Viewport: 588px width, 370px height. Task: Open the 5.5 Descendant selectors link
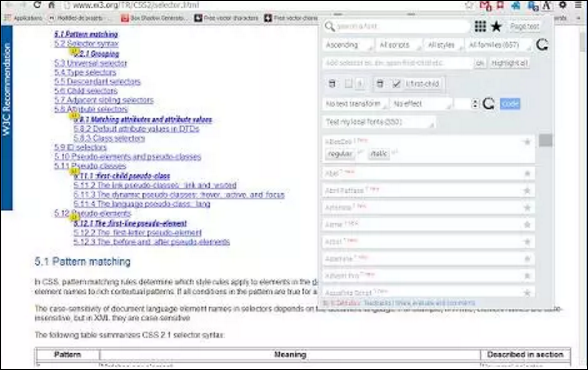tap(98, 82)
